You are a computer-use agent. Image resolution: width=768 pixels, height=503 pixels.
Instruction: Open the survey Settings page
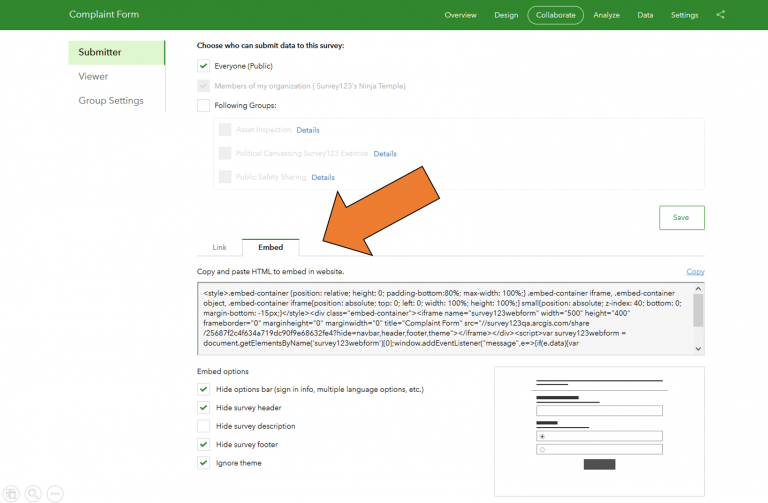684,15
